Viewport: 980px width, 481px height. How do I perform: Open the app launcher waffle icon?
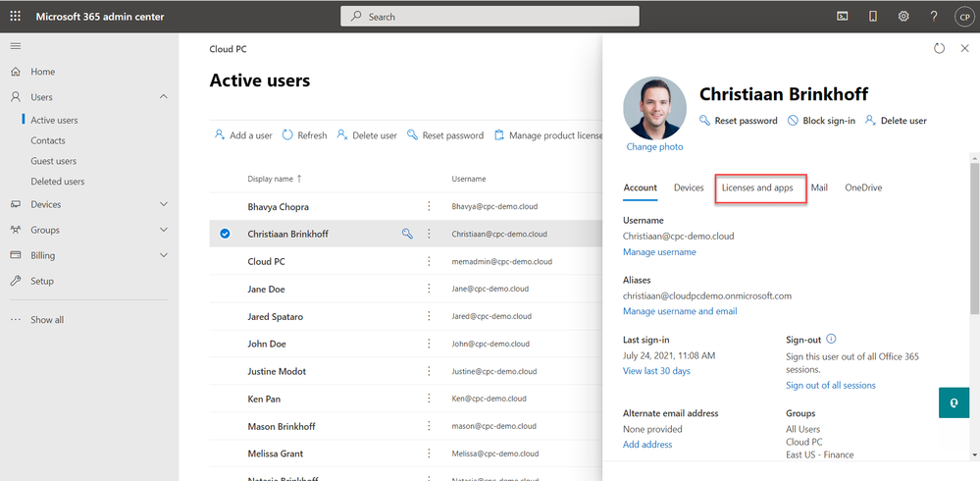(15, 17)
